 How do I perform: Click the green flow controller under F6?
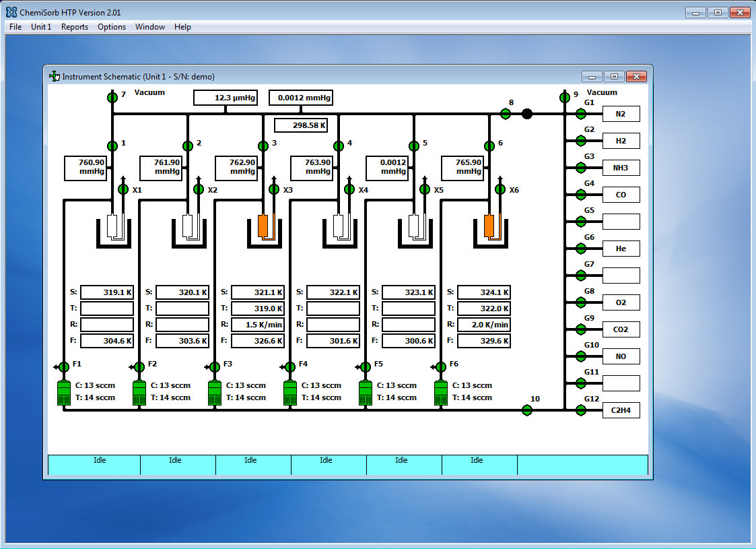pos(441,393)
